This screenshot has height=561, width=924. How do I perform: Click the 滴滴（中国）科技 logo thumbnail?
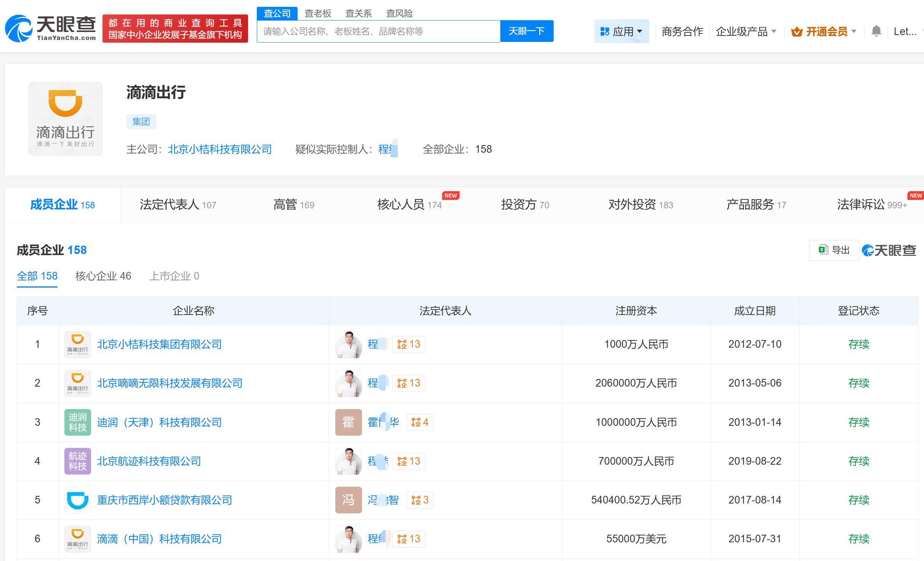coord(78,539)
